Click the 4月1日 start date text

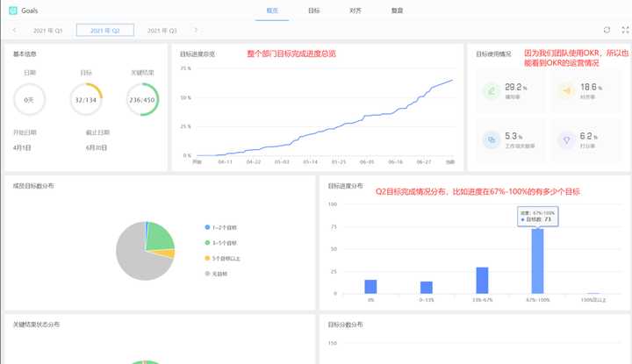tap(22, 147)
